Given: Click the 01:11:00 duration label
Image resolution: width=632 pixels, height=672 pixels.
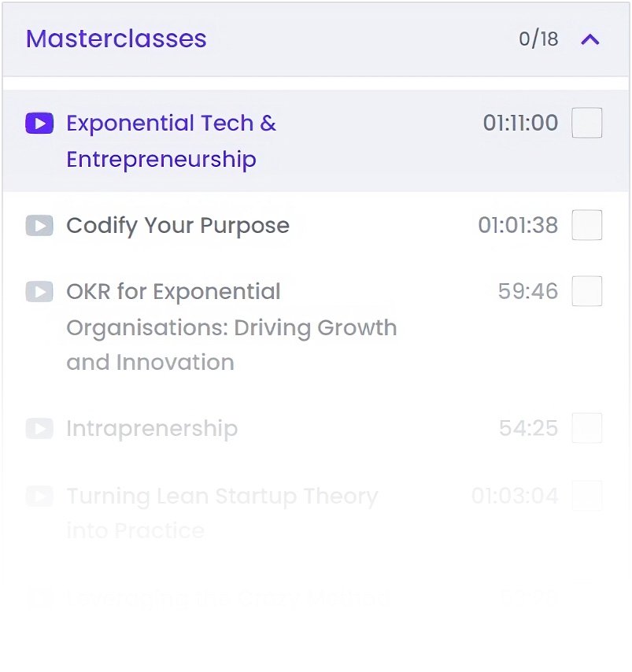Looking at the screenshot, I should (x=520, y=124).
